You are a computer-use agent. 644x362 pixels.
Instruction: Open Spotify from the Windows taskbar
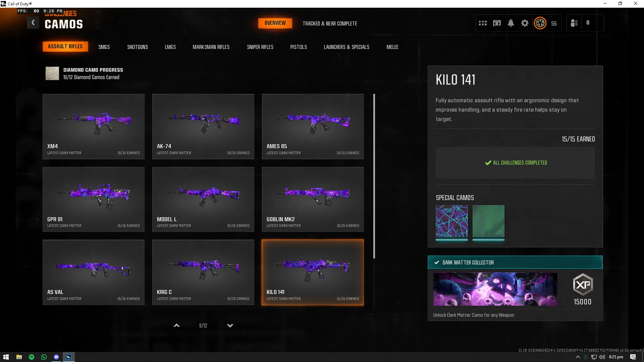[x=32, y=357]
